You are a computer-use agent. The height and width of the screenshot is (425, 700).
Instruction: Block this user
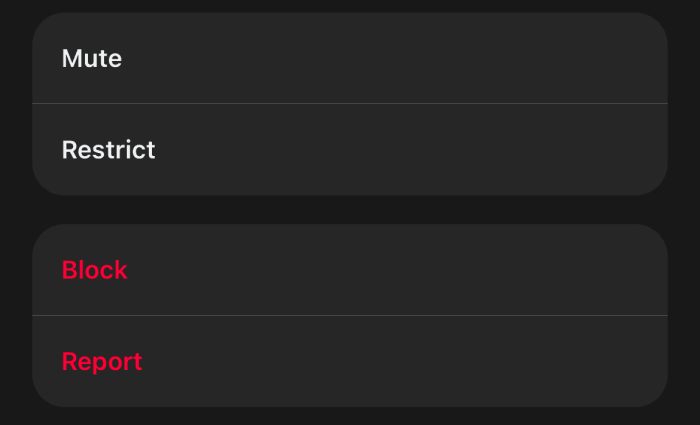[95, 270]
